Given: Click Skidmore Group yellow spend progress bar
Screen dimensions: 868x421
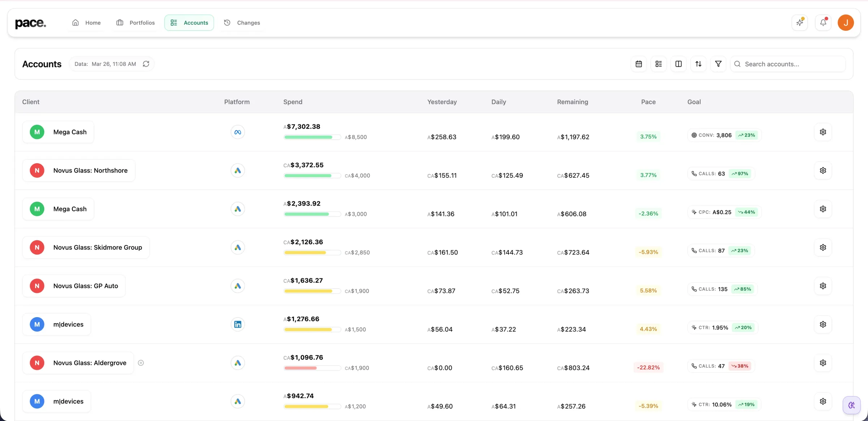Looking at the screenshot, I should coord(312,253).
